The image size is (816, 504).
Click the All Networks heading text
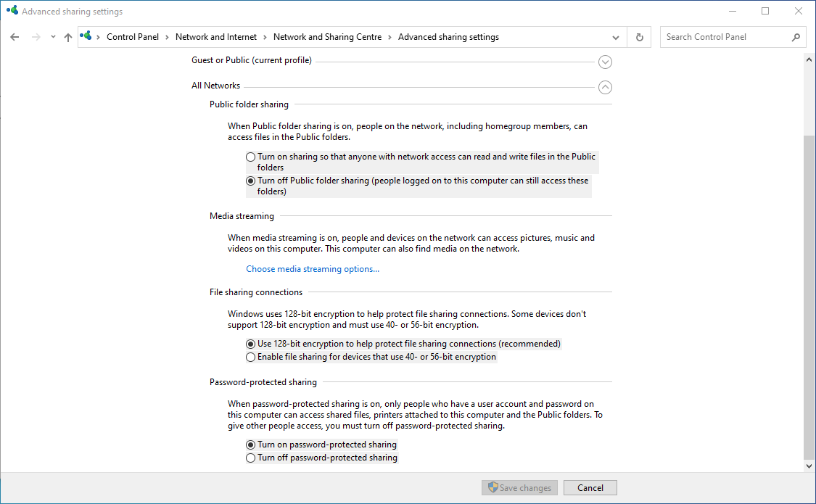[x=215, y=86]
